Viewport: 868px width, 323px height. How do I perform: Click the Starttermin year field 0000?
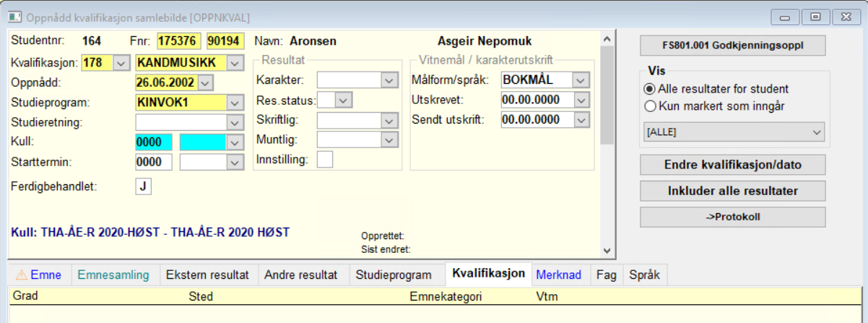pyautogui.click(x=154, y=162)
